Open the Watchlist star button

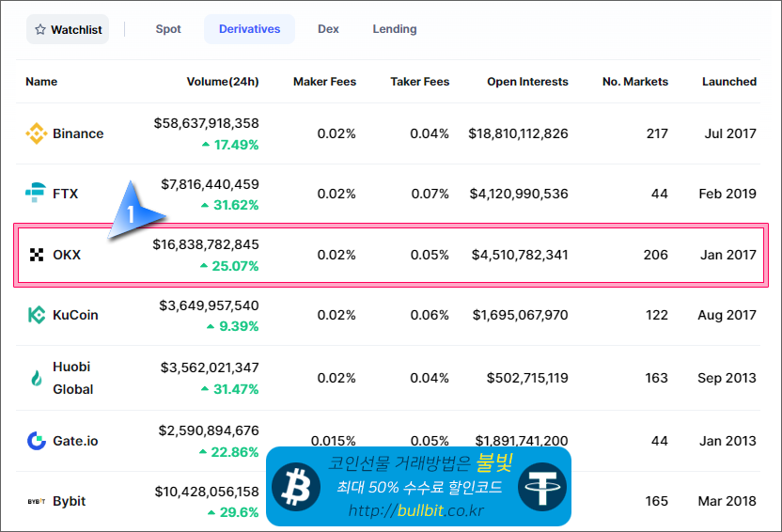[68, 29]
